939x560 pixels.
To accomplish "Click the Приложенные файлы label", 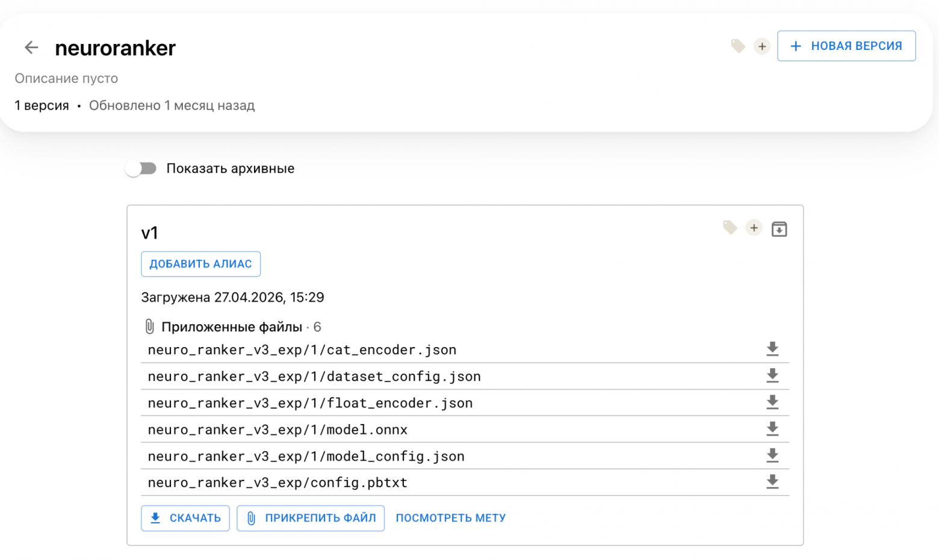I will click(232, 327).
